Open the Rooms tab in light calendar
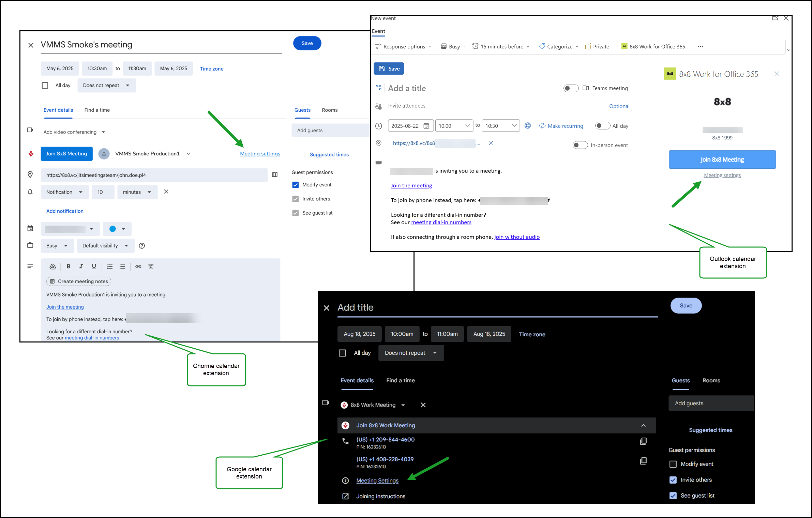 coord(329,110)
